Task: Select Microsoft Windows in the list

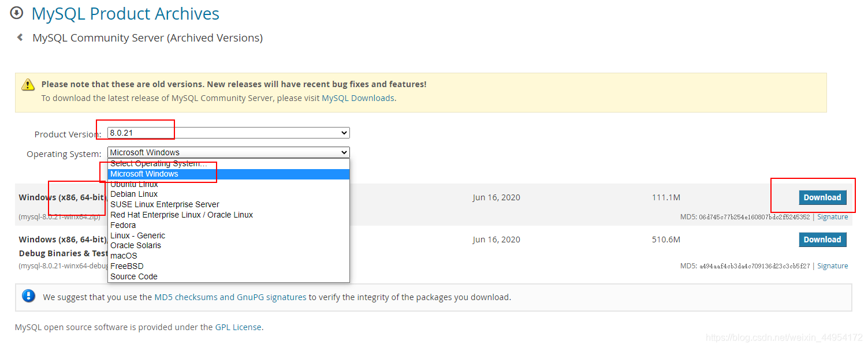Action: pos(229,174)
